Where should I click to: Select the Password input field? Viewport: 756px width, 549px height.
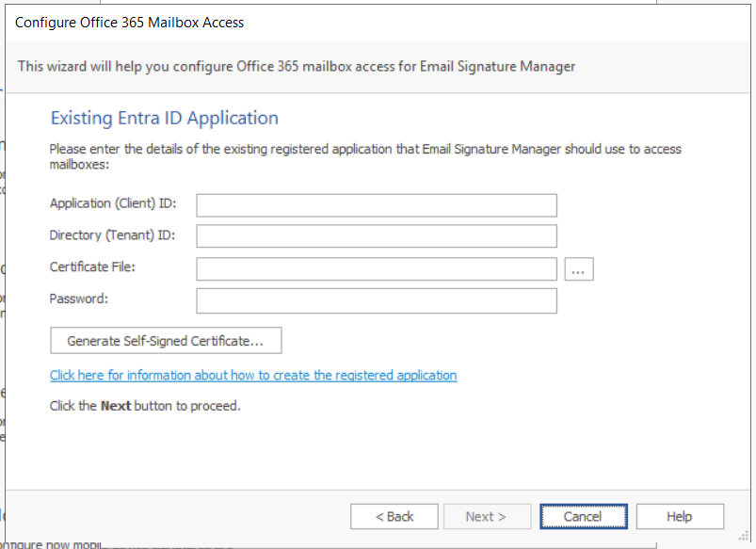point(377,301)
